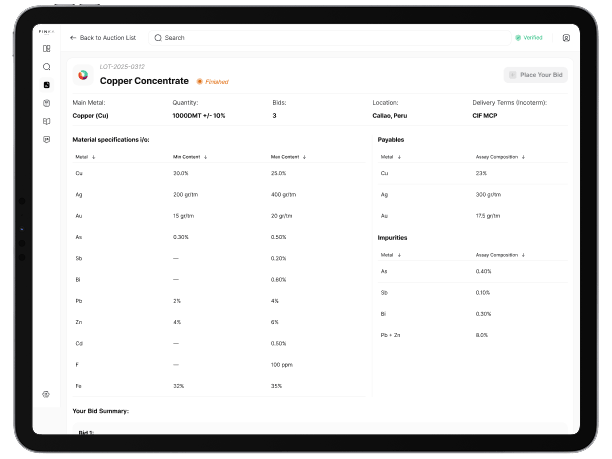The image size is (612, 459).
Task: Click the As row 0.30% min content
Action: click(181, 237)
